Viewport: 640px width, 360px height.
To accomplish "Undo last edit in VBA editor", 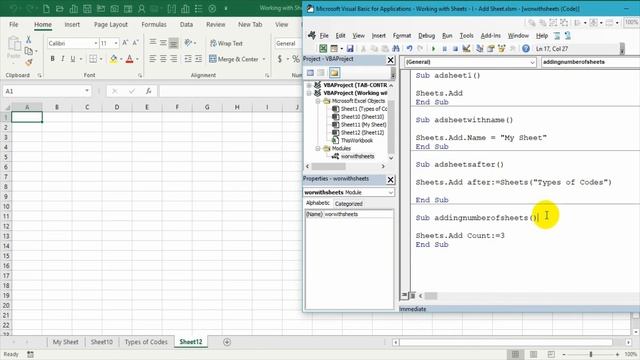I will [409, 49].
